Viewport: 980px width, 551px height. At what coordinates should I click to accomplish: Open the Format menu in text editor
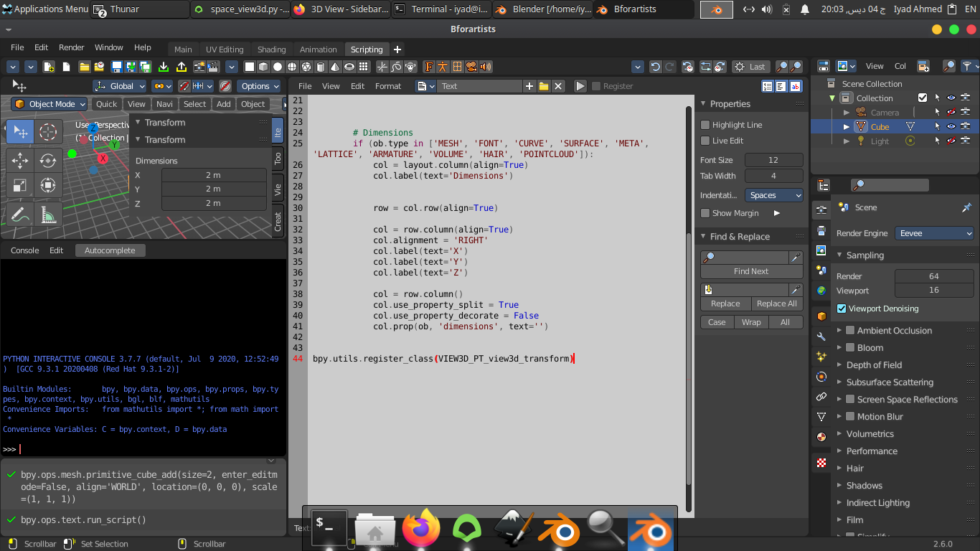pos(388,86)
